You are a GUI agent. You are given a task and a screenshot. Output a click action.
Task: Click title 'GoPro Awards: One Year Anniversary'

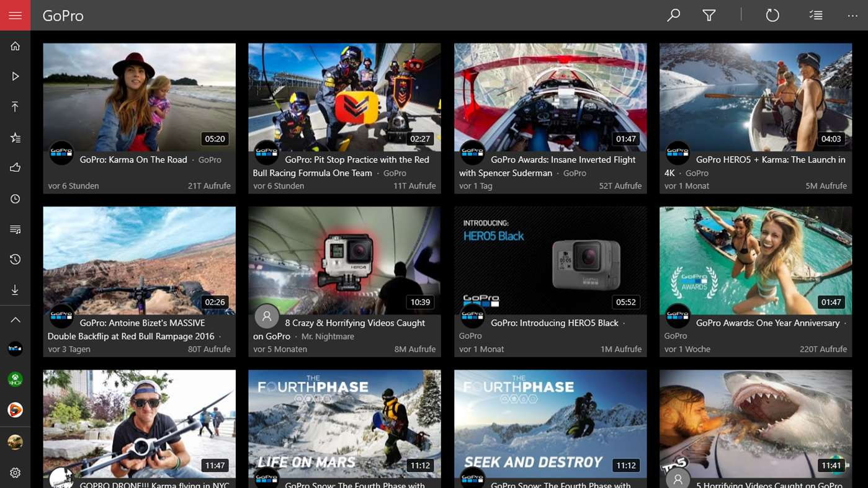click(x=767, y=323)
